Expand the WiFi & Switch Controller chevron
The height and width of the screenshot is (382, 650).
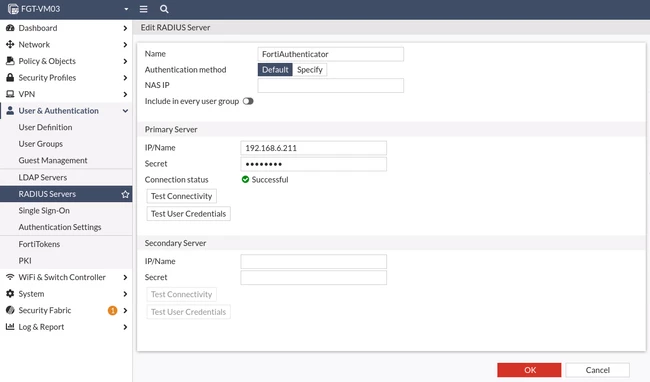click(125, 277)
